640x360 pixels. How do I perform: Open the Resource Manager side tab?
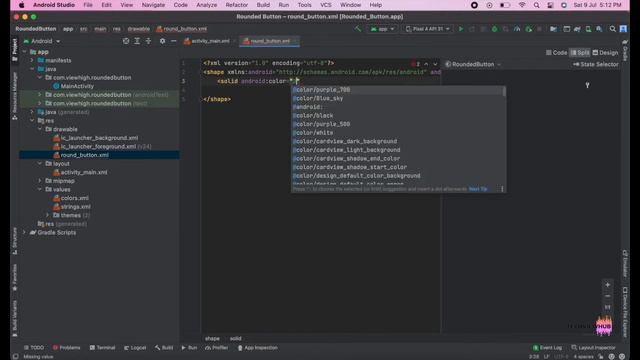15,96
